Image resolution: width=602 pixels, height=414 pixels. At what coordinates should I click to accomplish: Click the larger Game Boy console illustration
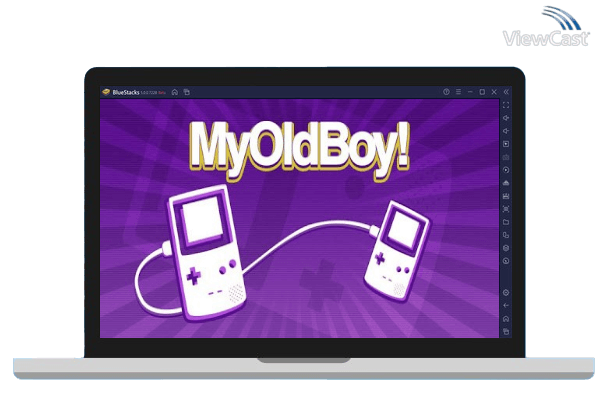pyautogui.click(x=207, y=252)
